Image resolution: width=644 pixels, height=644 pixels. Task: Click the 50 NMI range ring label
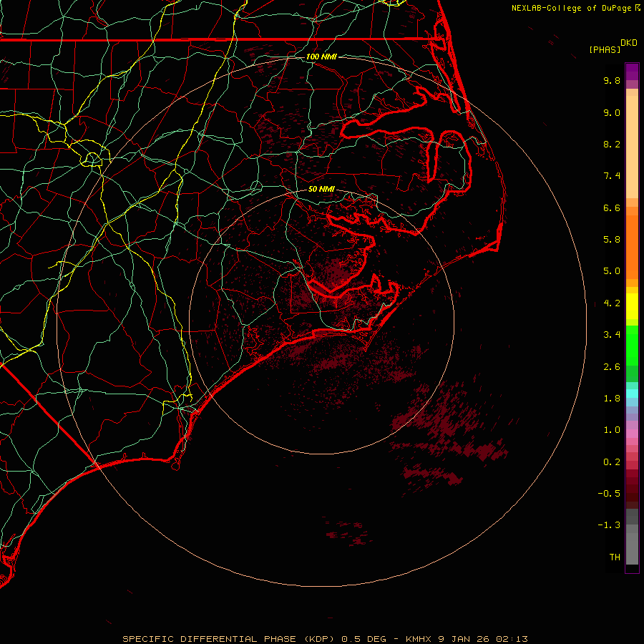coord(321,189)
